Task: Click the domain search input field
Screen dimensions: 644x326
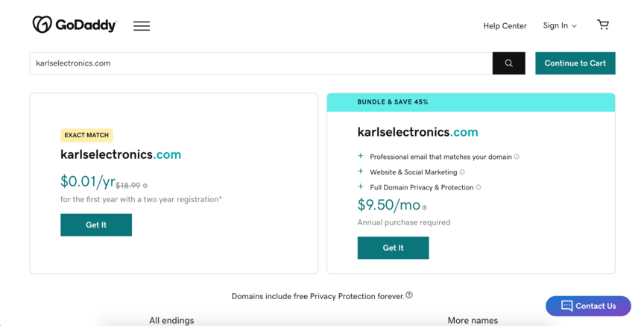Action: tap(261, 63)
